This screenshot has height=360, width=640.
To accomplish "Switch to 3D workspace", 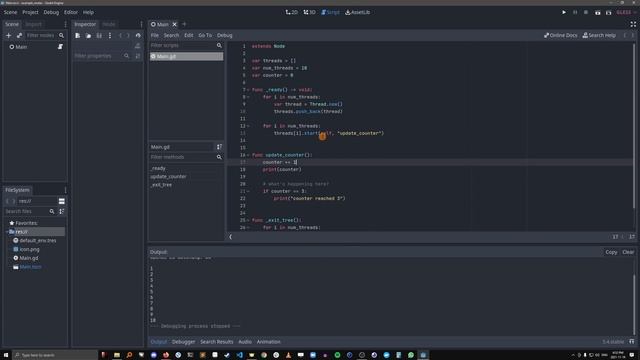I will point(309,12).
